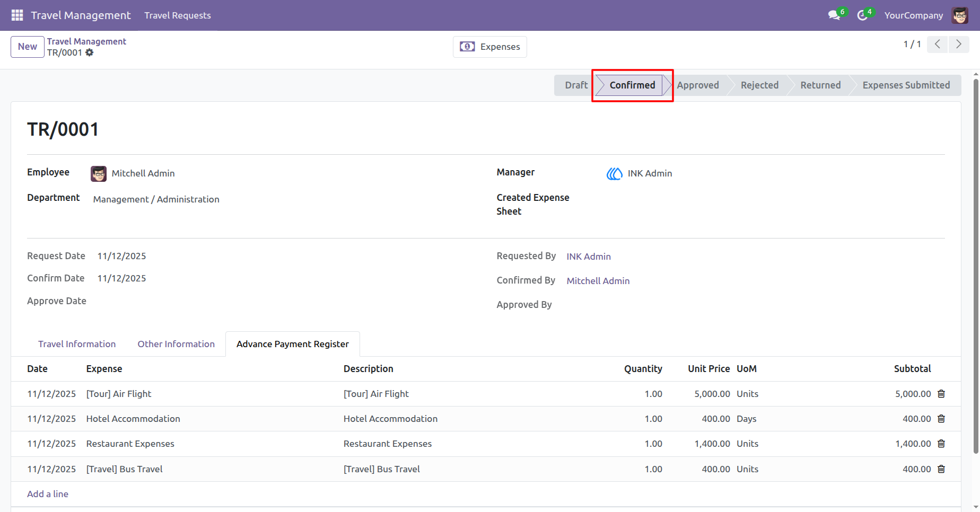Open the apps grid menu icon
Screen dimensions: 980x512
coord(17,15)
